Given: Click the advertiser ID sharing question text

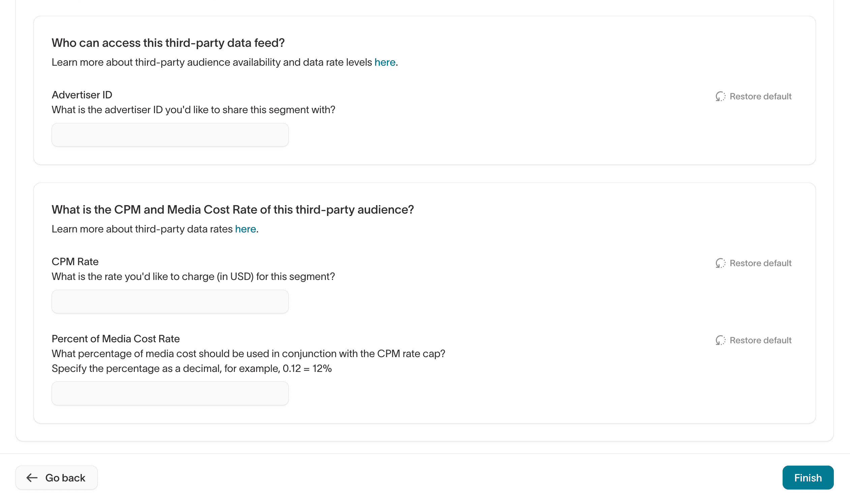Looking at the screenshot, I should 193,110.
